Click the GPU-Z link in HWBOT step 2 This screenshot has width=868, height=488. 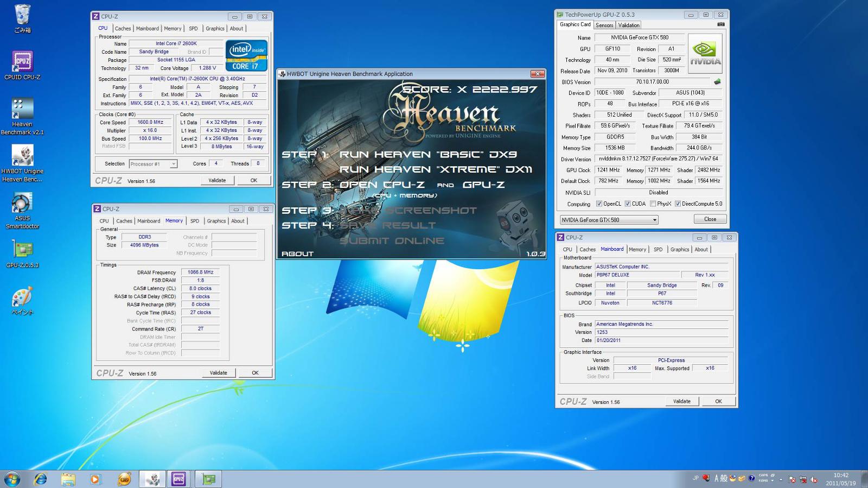[483, 185]
